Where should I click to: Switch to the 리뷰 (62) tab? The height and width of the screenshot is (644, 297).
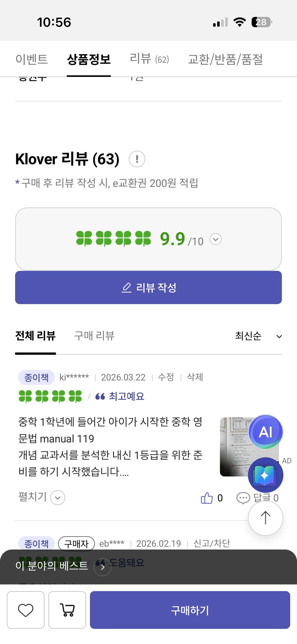coord(149,59)
